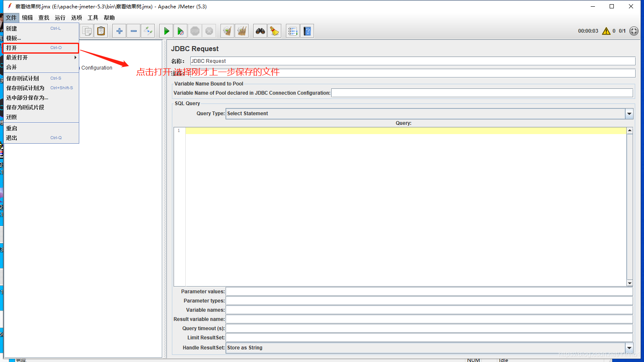644x362 pixels.
Task: Open the 编辑 menu
Action: click(x=27, y=18)
